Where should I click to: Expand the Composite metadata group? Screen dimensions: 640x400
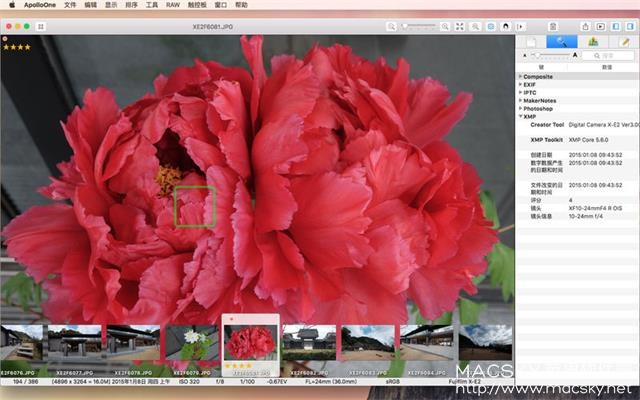coord(520,76)
